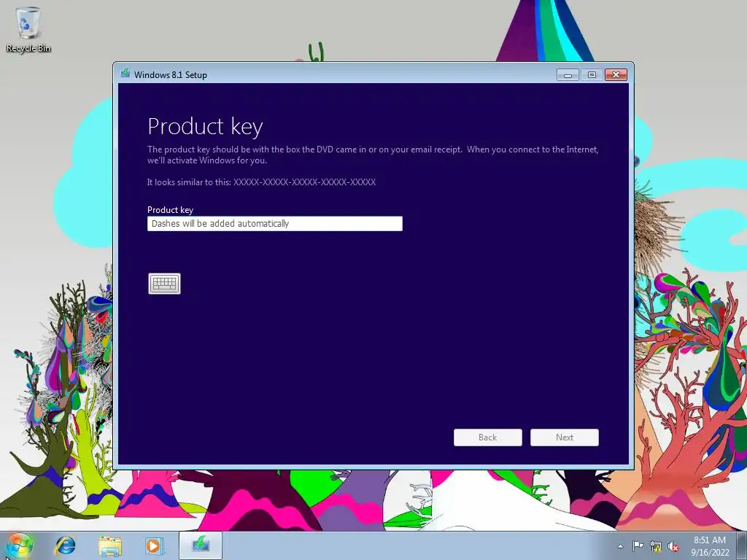Image resolution: width=747 pixels, height=560 pixels.
Task: Close the Windows 8.1 Setup window
Action: tap(616, 75)
